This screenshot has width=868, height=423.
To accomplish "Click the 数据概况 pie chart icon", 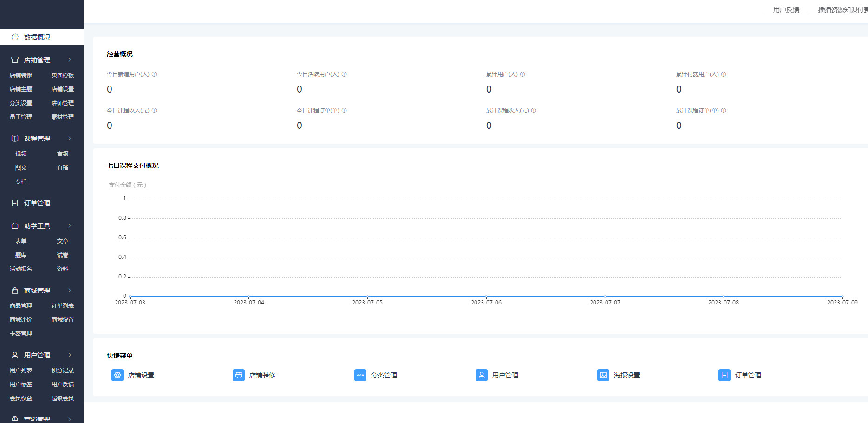I will coord(15,37).
